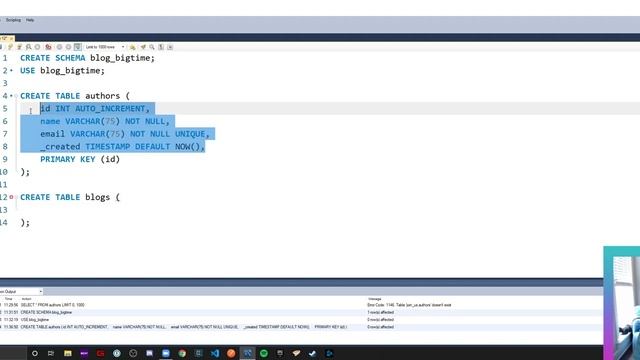
Task: Close the current SQL query tab
Action: click(x=11, y=38)
